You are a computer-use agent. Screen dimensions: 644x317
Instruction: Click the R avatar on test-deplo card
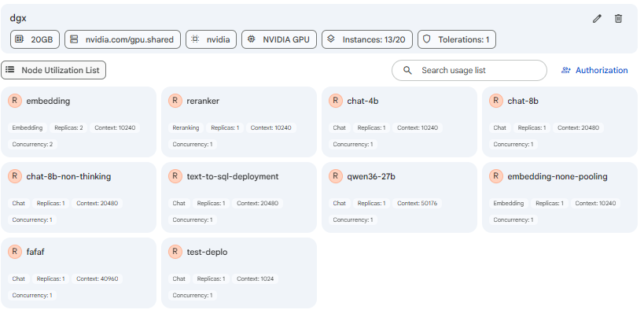tap(175, 252)
